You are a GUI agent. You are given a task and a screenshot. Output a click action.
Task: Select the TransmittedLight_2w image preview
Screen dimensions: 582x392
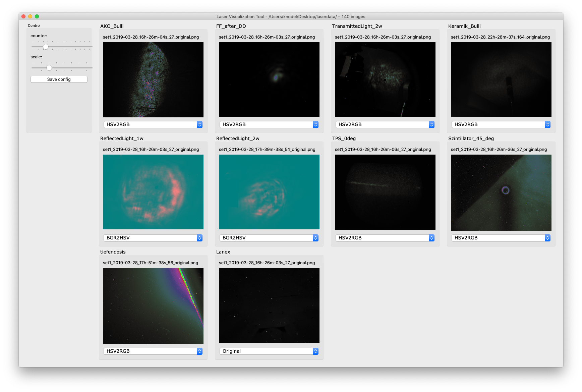tap(385, 80)
